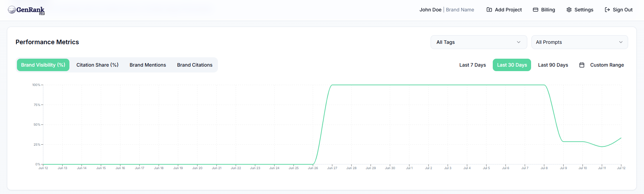Click the Jun 26 x-axis label
Viewport: 644px width, 194px height.
tap(313, 168)
